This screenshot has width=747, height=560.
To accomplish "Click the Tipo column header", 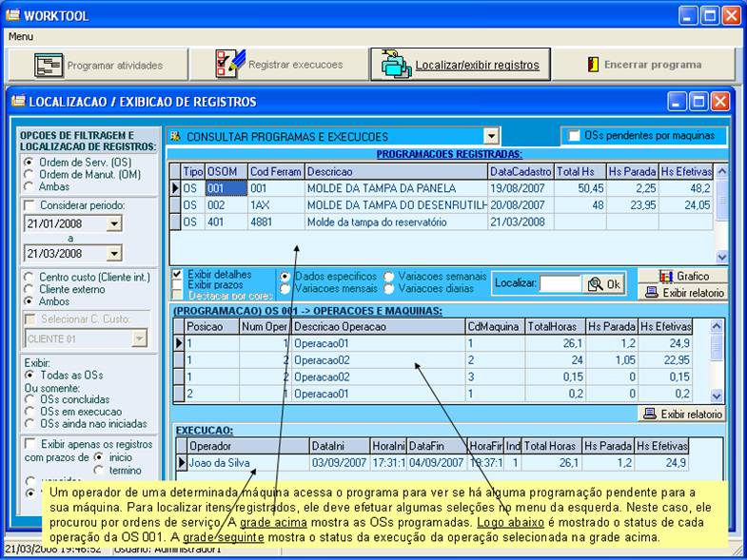I will 193,171.
